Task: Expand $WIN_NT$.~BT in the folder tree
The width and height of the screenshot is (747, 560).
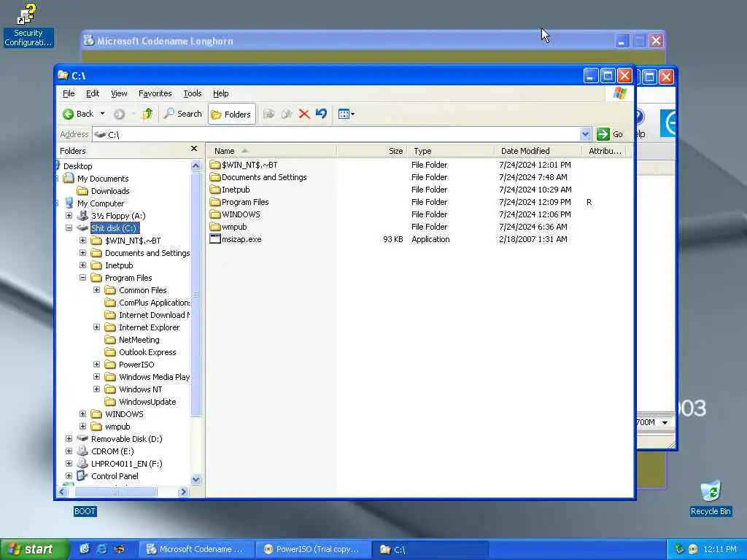Action: point(83,241)
